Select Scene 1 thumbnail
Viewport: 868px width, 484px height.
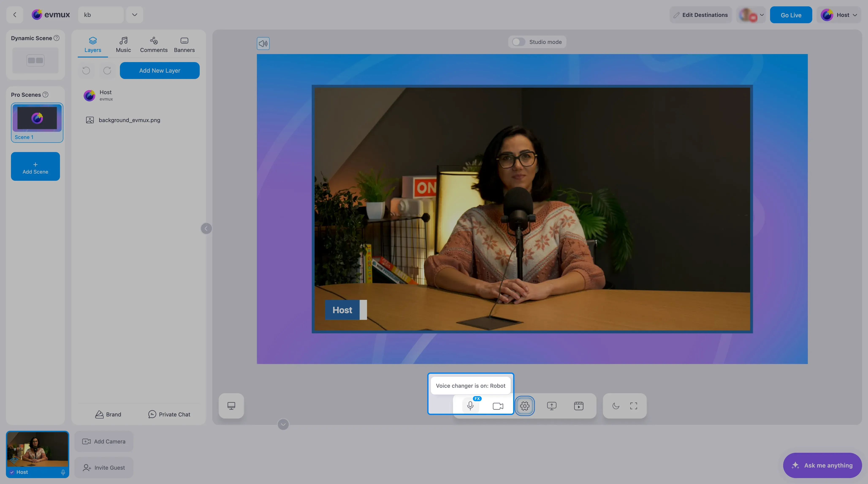37,123
